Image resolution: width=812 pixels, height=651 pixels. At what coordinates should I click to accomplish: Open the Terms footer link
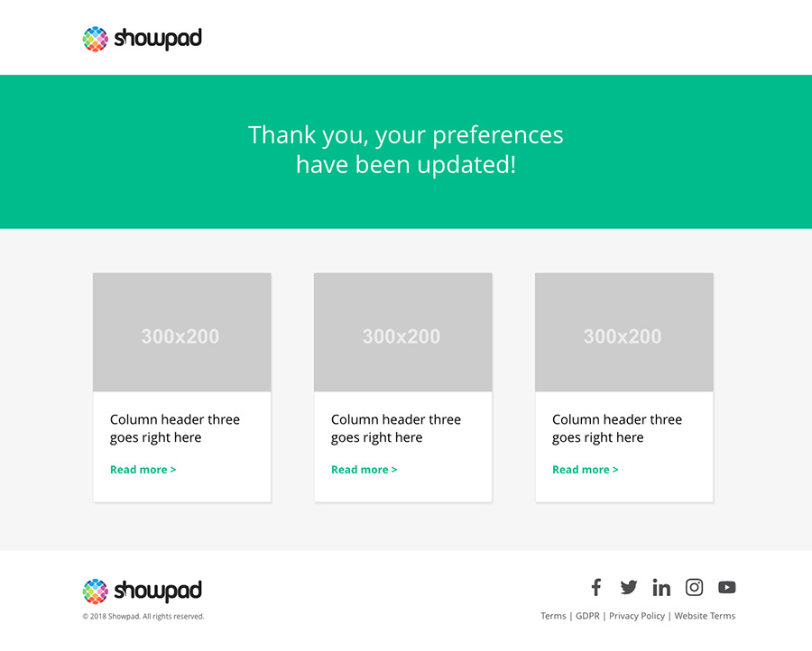pos(553,616)
